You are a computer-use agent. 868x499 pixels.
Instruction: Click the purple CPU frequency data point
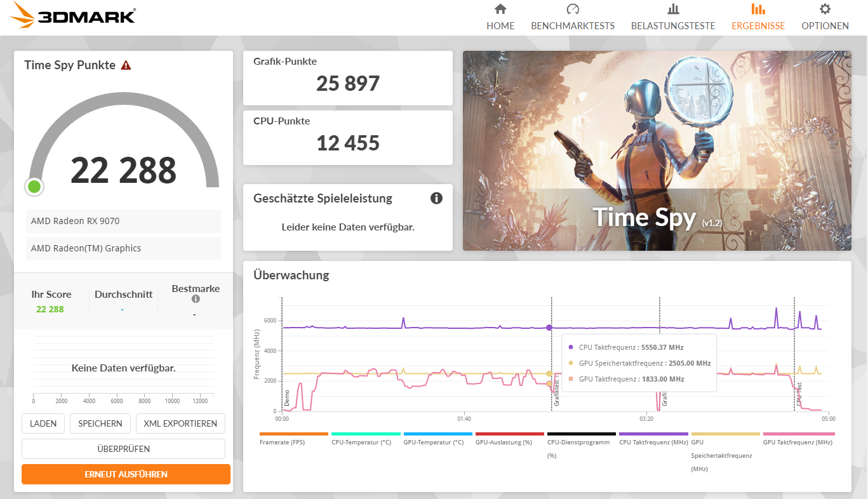[549, 328]
